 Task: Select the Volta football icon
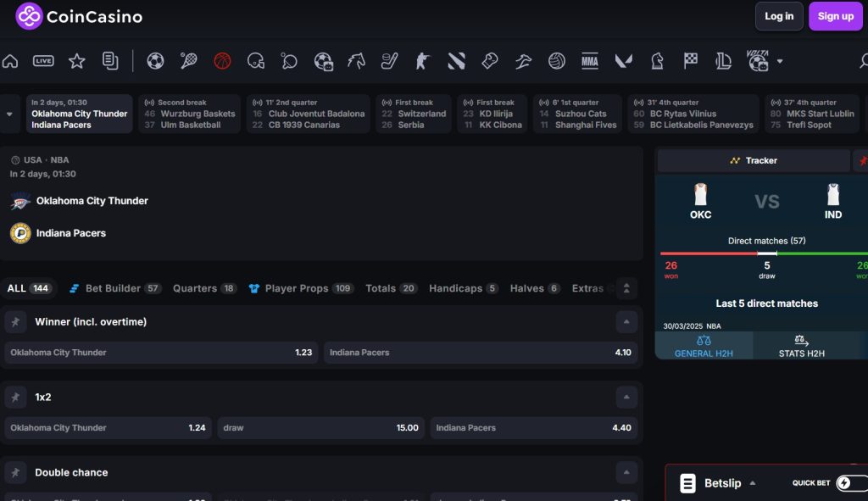[x=758, y=61]
